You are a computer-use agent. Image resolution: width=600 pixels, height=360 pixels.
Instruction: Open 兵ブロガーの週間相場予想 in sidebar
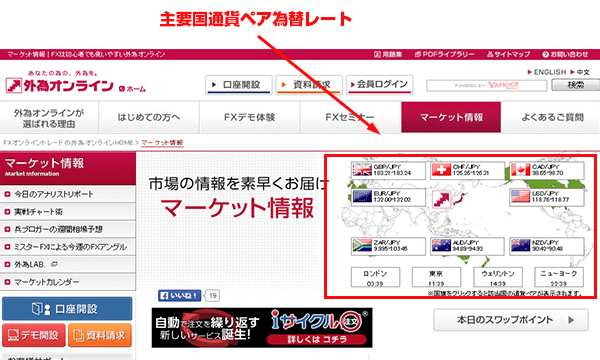[68, 229]
